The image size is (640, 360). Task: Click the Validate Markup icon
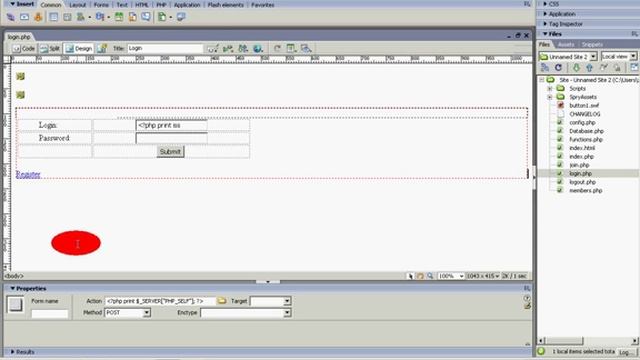point(228,49)
